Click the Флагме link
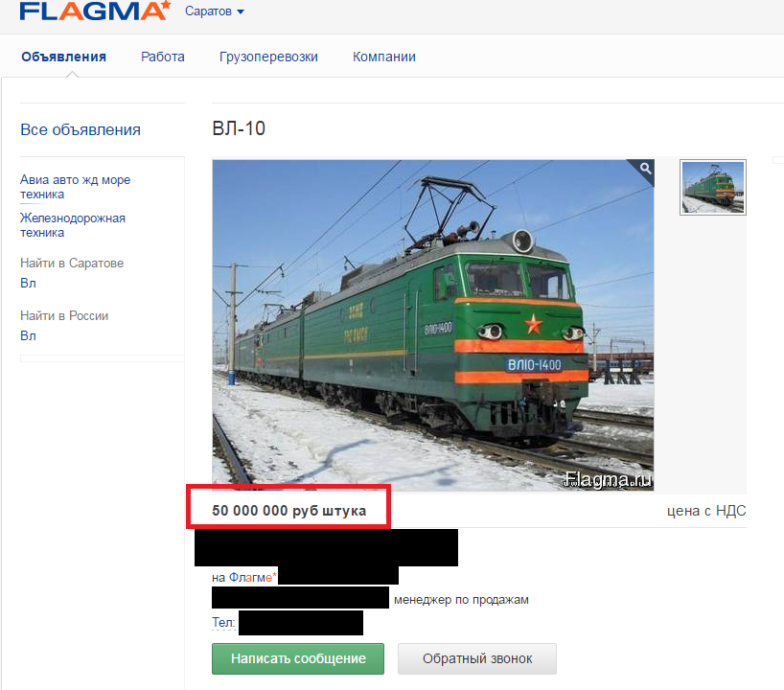 click(252, 578)
